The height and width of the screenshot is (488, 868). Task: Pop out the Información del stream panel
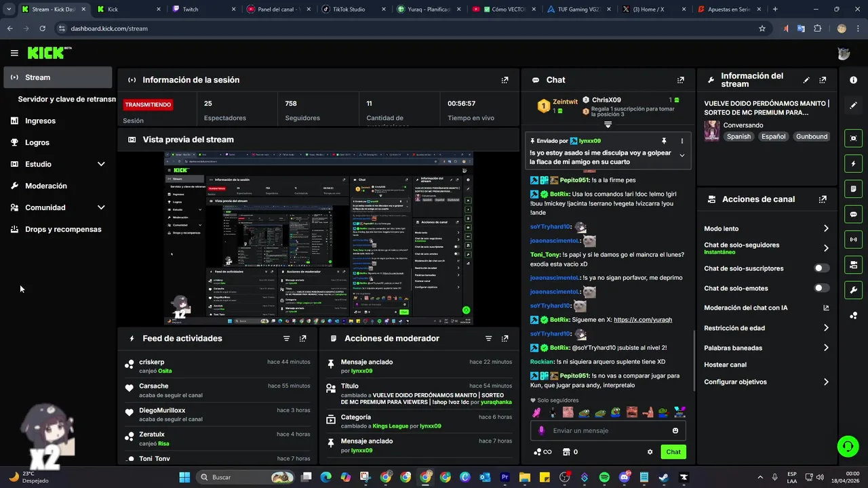coord(823,80)
